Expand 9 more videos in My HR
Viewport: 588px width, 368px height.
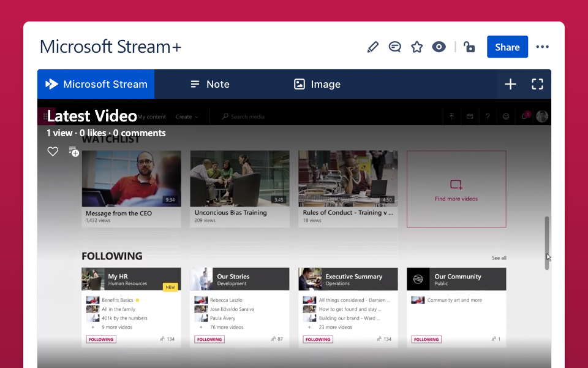[117, 327]
